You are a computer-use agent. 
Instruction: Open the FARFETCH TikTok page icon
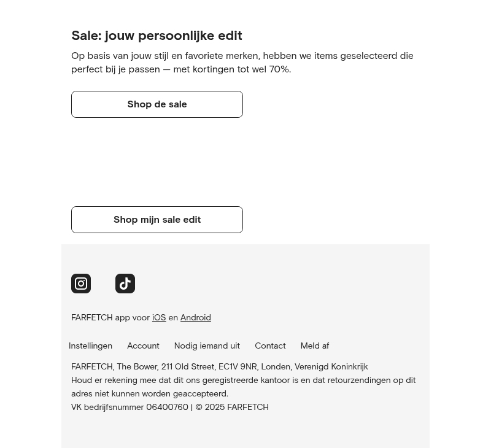(125, 284)
